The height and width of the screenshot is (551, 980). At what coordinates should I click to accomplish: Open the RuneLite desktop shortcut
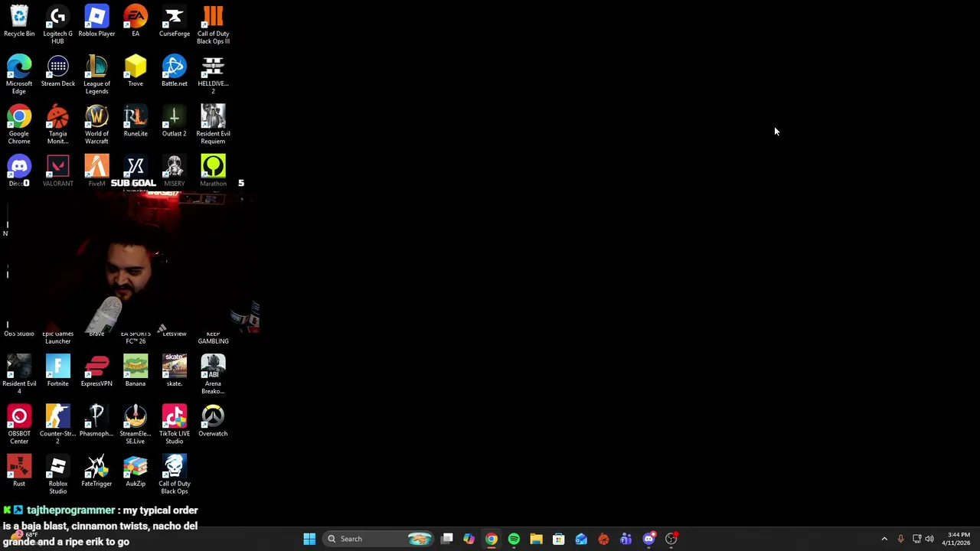136,121
